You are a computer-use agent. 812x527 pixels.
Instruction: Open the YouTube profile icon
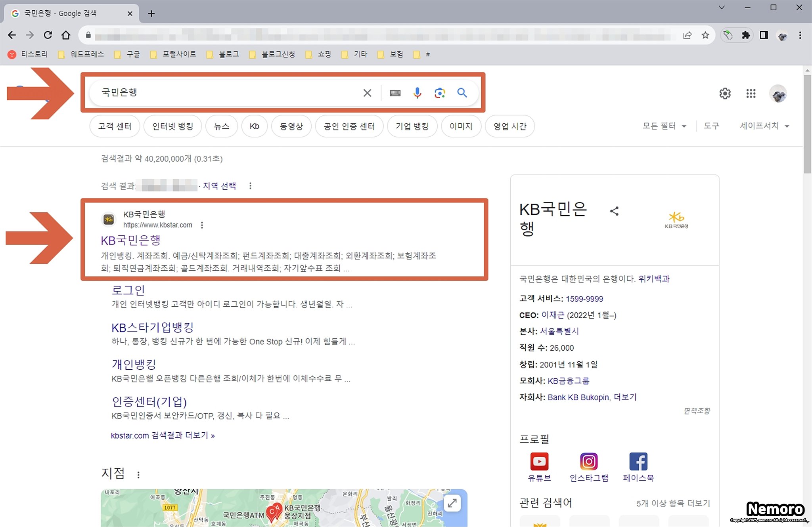539,462
